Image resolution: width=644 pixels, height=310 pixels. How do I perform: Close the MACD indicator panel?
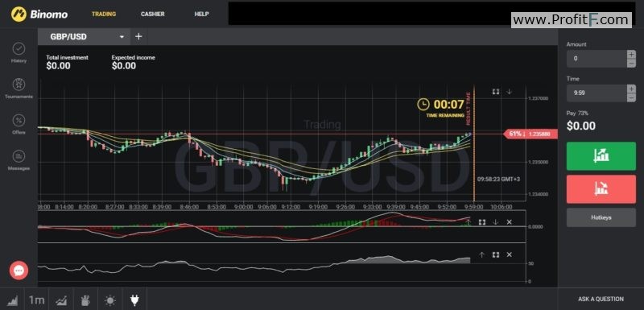(509, 222)
